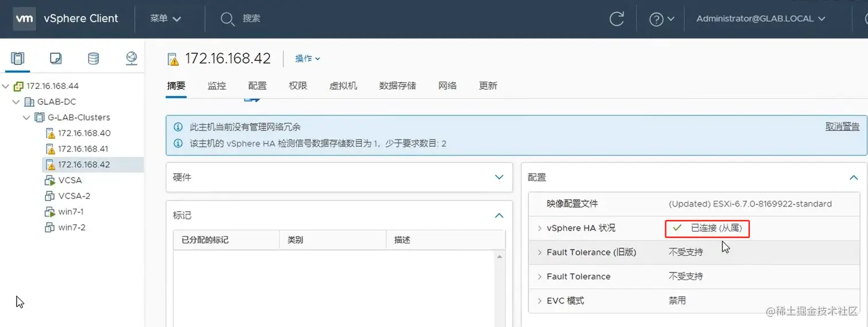868x327 pixels.
Task: Click the search magnifier icon
Action: 227,19
